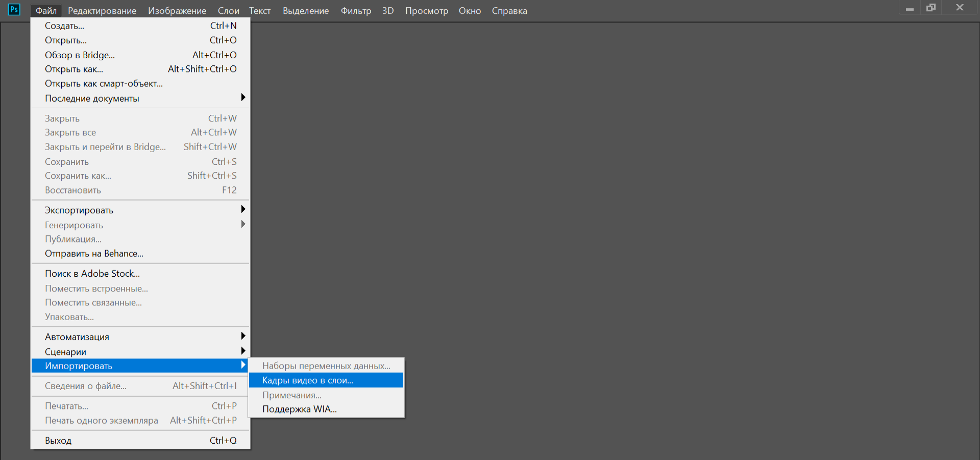Choose Поддержка WIA... item

pyautogui.click(x=326, y=409)
